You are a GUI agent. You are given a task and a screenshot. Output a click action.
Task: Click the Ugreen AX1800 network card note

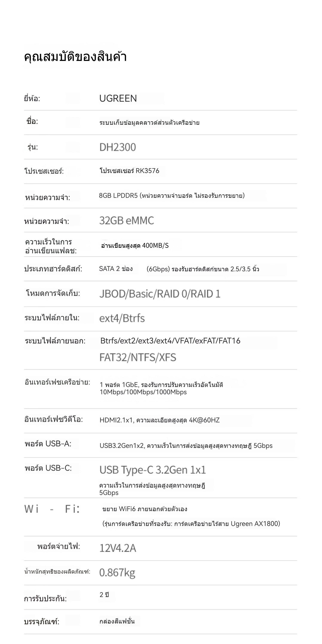point(191,524)
